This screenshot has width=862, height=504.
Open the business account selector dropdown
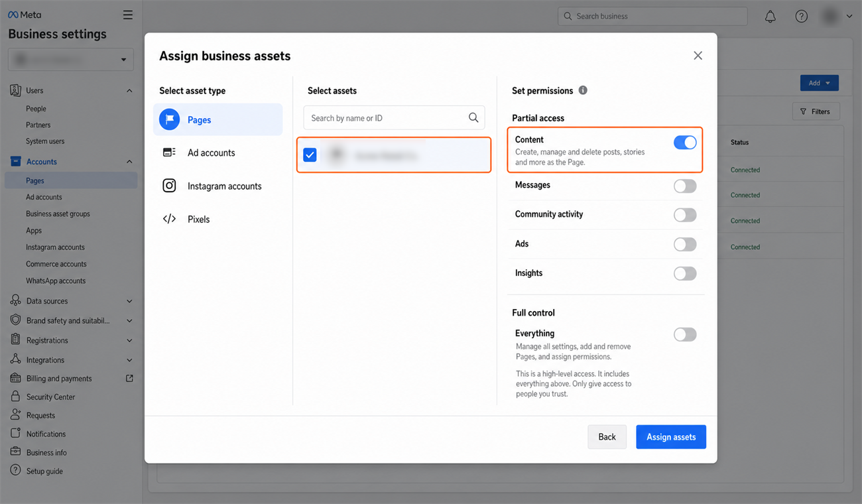click(71, 60)
